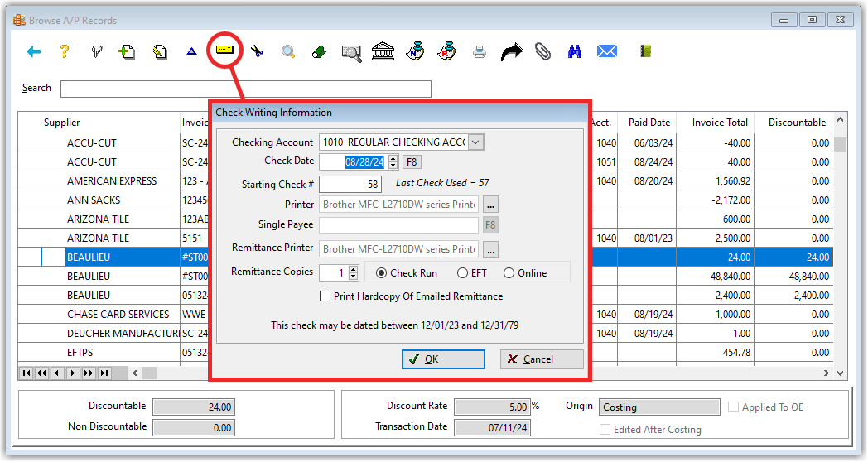
Task: Click the pinned note N icon
Action: coord(415,51)
